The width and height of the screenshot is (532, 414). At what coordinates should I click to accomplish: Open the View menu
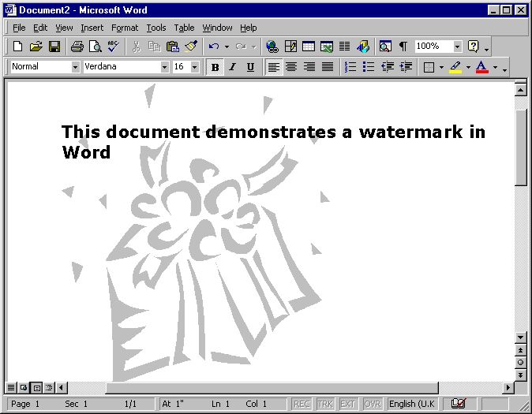tap(64, 28)
